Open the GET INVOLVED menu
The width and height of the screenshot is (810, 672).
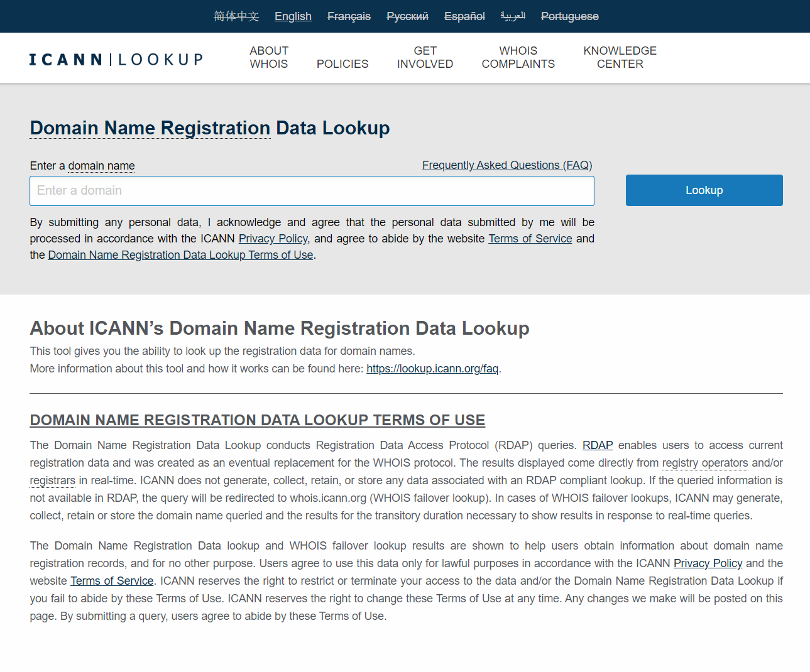[x=425, y=57]
